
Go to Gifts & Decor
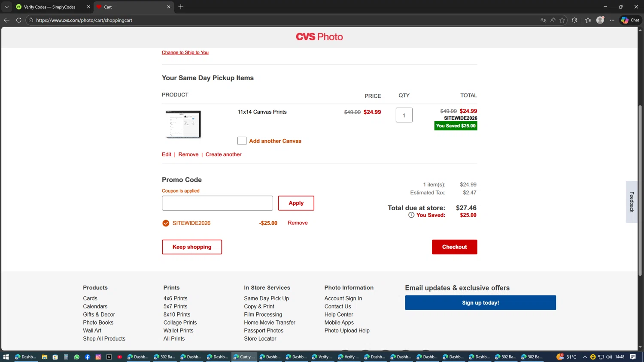pyautogui.click(x=99, y=315)
